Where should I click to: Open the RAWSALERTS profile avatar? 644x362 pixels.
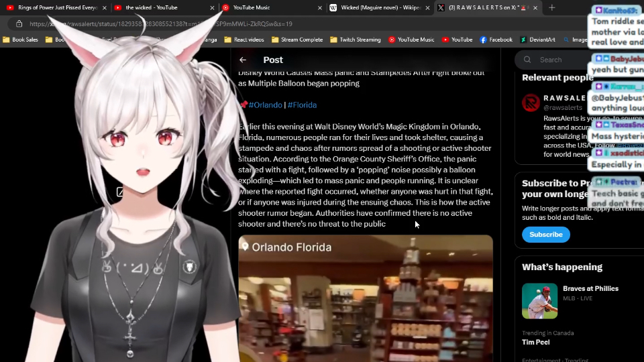531,103
